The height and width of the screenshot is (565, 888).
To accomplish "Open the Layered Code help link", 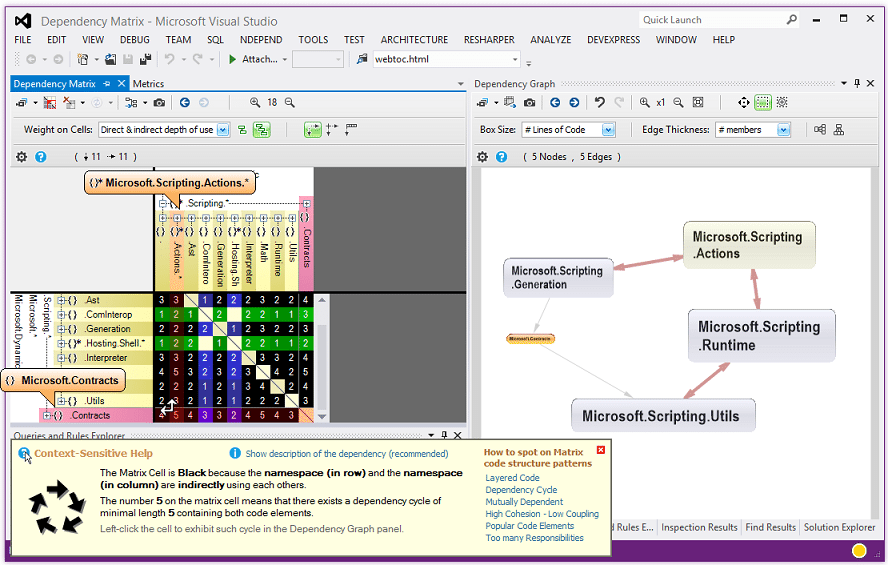I will pos(512,478).
